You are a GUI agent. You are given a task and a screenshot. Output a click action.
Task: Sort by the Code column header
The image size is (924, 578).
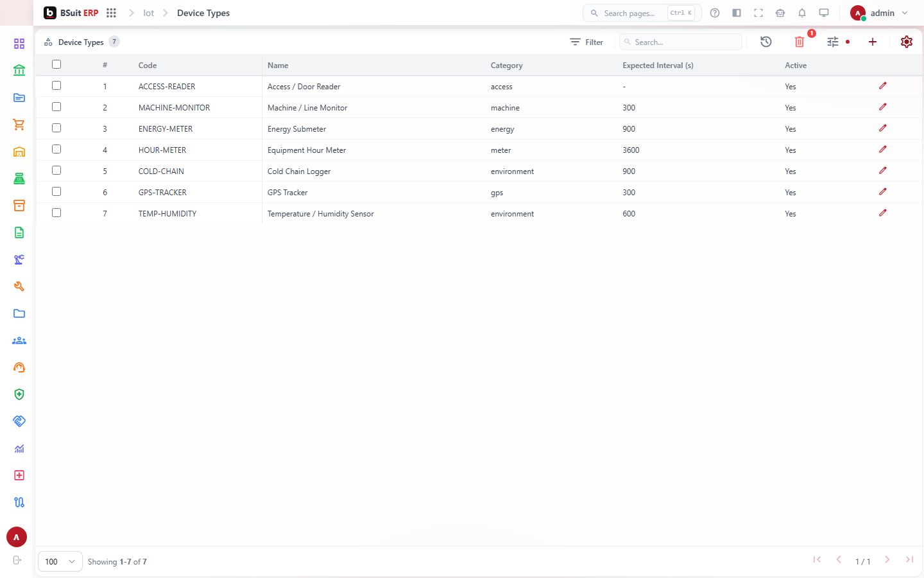click(x=148, y=66)
